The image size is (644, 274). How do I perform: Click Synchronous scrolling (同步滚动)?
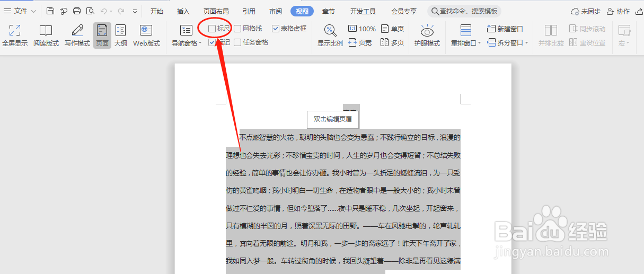(x=587, y=29)
